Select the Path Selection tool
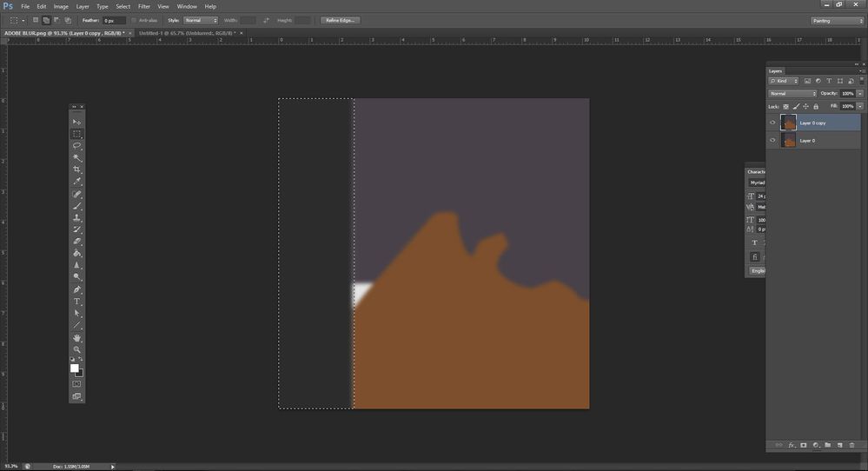The height and width of the screenshot is (471, 868). point(77,313)
